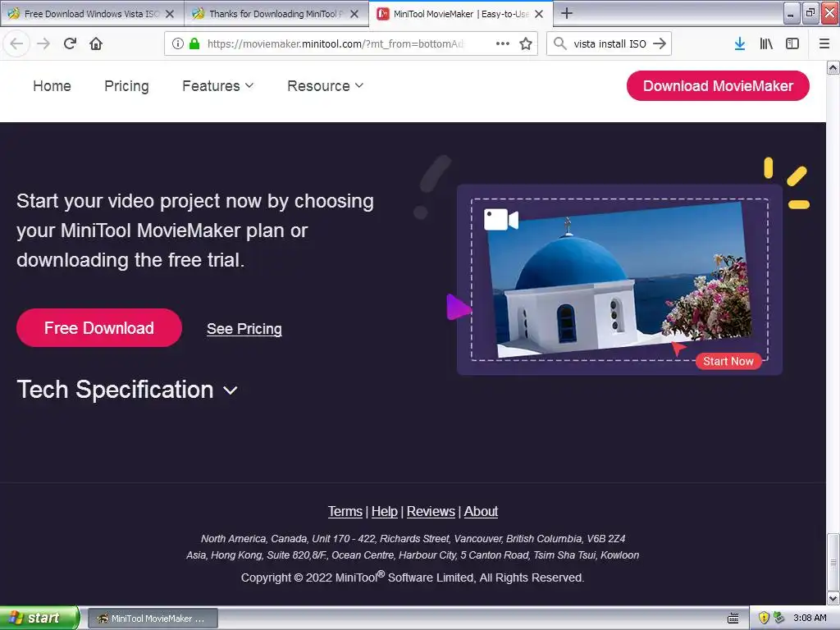
Task: Click the page scrollbar down arrow
Action: (833, 598)
